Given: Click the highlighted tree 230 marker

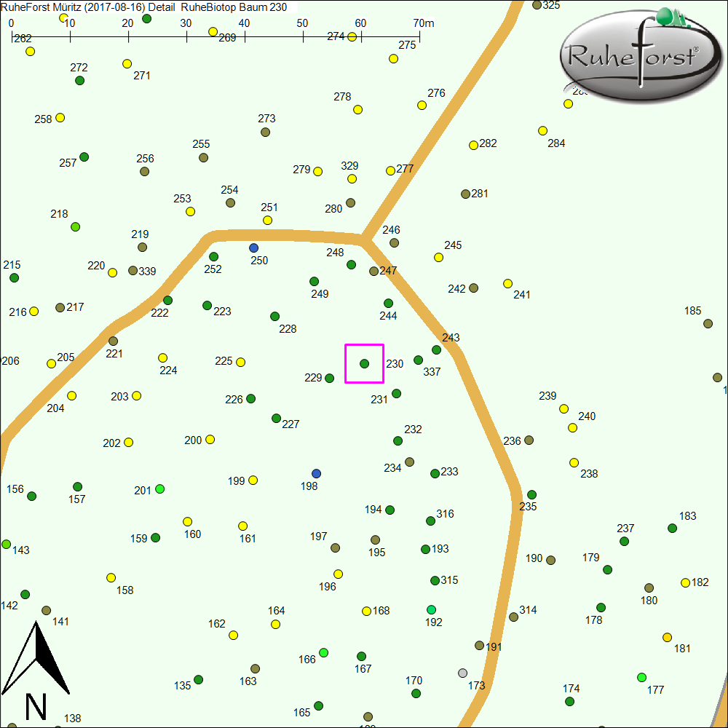Looking at the screenshot, I should 364,363.
